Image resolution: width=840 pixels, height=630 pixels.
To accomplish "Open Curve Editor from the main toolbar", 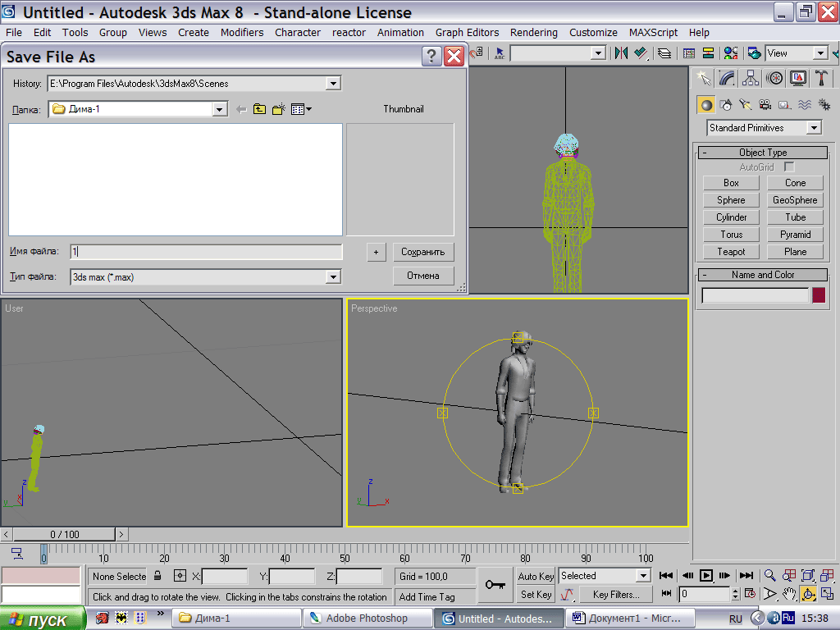I will point(689,53).
